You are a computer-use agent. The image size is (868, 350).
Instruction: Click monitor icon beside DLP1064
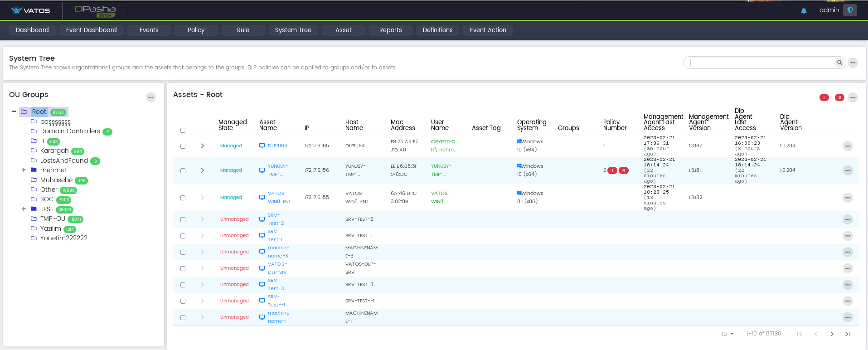[x=262, y=146]
